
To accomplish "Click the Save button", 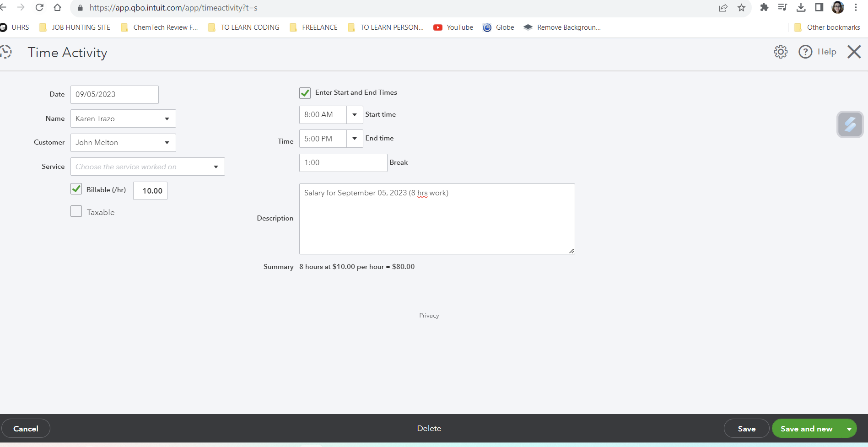I will [747, 429].
